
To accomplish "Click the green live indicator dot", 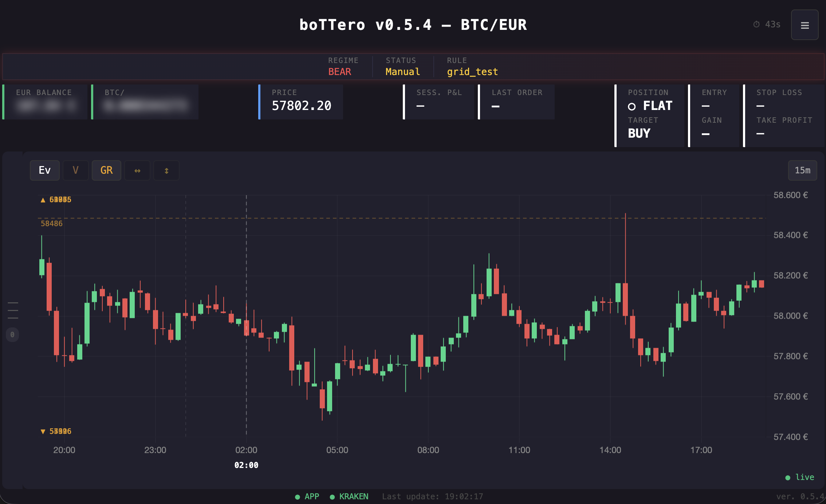I will pyautogui.click(x=788, y=477).
